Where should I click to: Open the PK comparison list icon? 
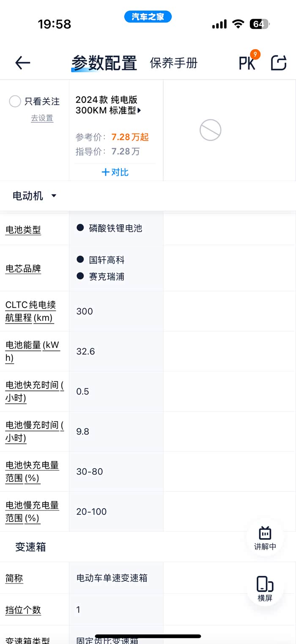[247, 63]
